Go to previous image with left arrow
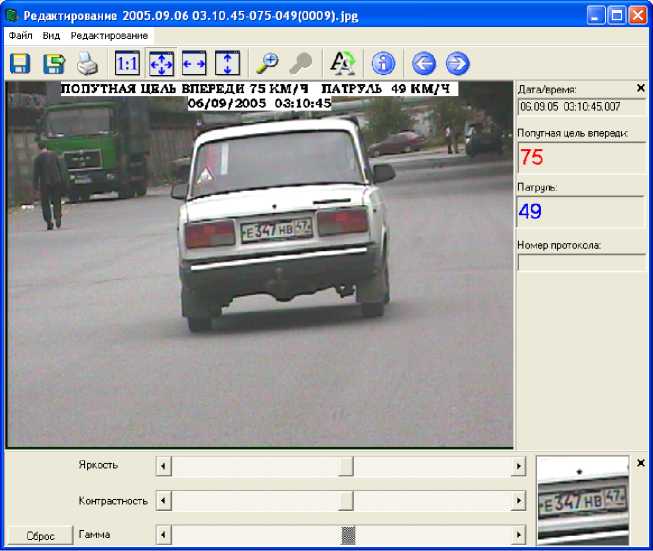This screenshot has height=551, width=653. [423, 64]
